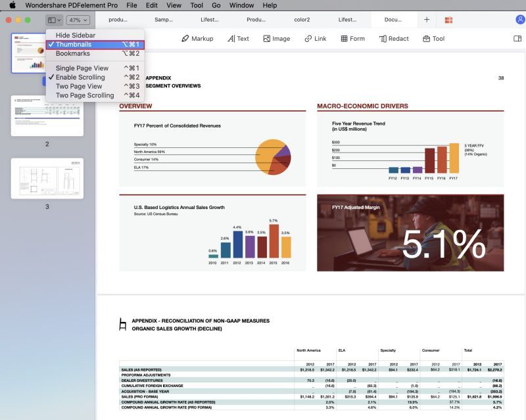Select Single Page View option
The height and width of the screenshot is (420, 526).
[x=95, y=68]
